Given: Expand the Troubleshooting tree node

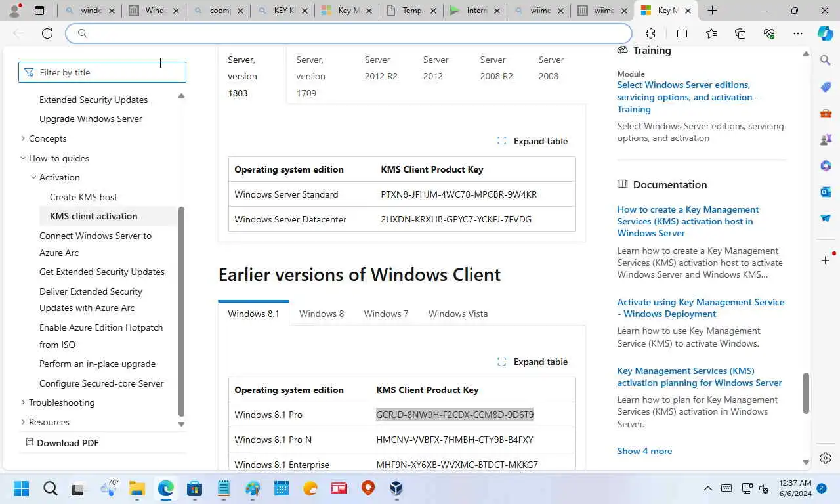Looking at the screenshot, I should click(x=23, y=402).
